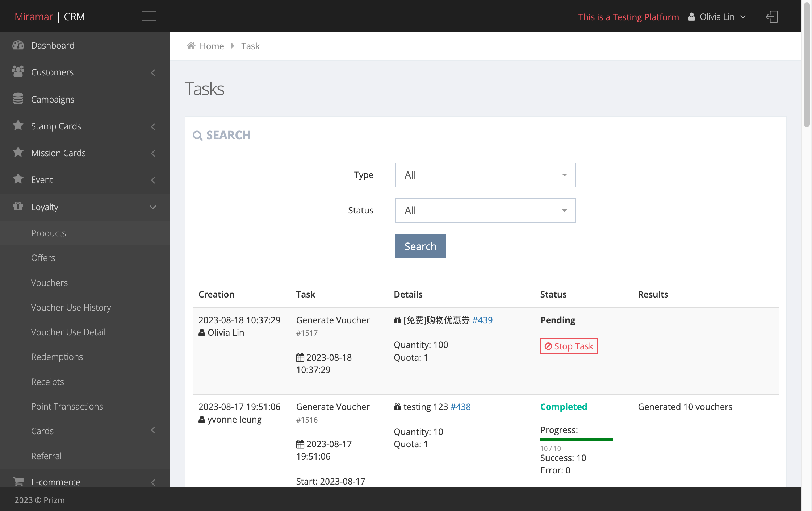Viewport: 812px width, 511px height.
Task: Open the Status dropdown
Action: pos(485,211)
